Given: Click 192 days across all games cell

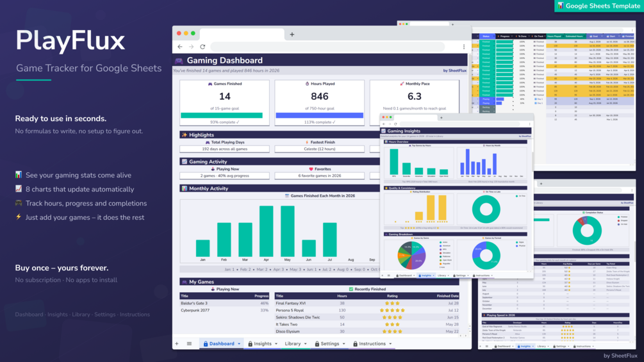Looking at the screenshot, I should click(225, 149).
